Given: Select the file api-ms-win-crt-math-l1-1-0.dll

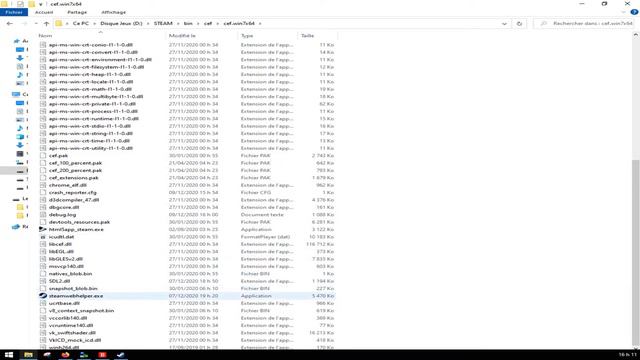Looking at the screenshot, I should tap(90, 89).
